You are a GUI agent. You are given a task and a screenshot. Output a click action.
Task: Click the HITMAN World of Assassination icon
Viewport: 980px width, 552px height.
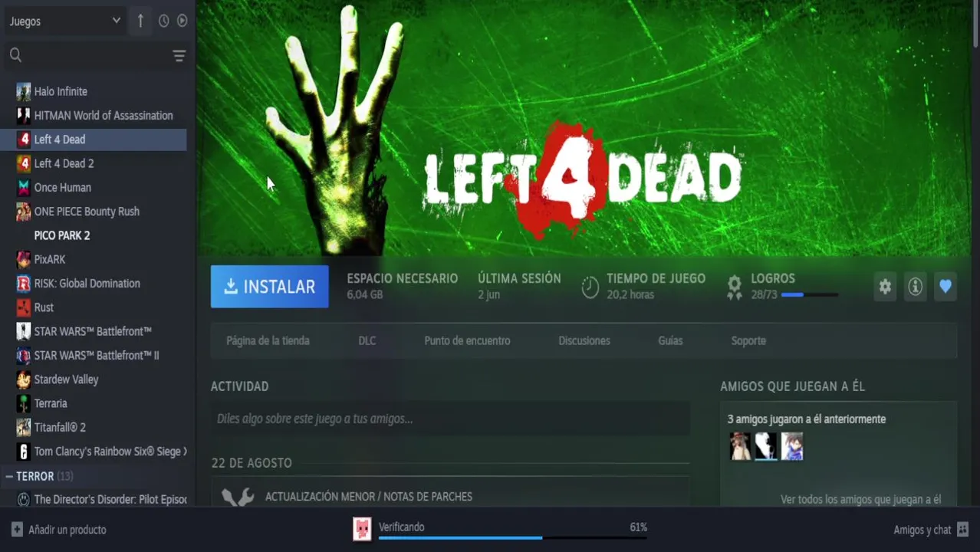[24, 115]
